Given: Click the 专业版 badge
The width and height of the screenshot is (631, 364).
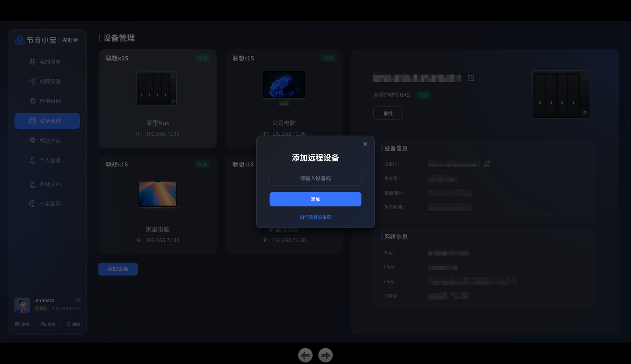Looking at the screenshot, I should coord(41,309).
